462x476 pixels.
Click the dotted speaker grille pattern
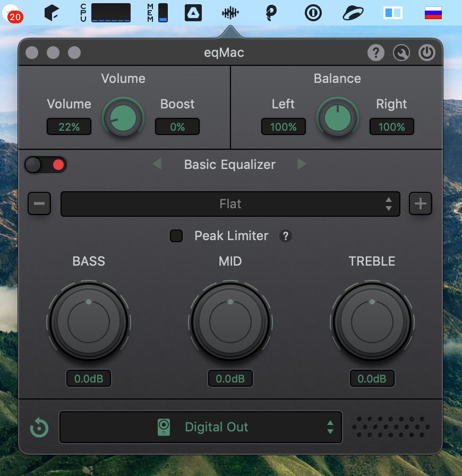[391, 427]
